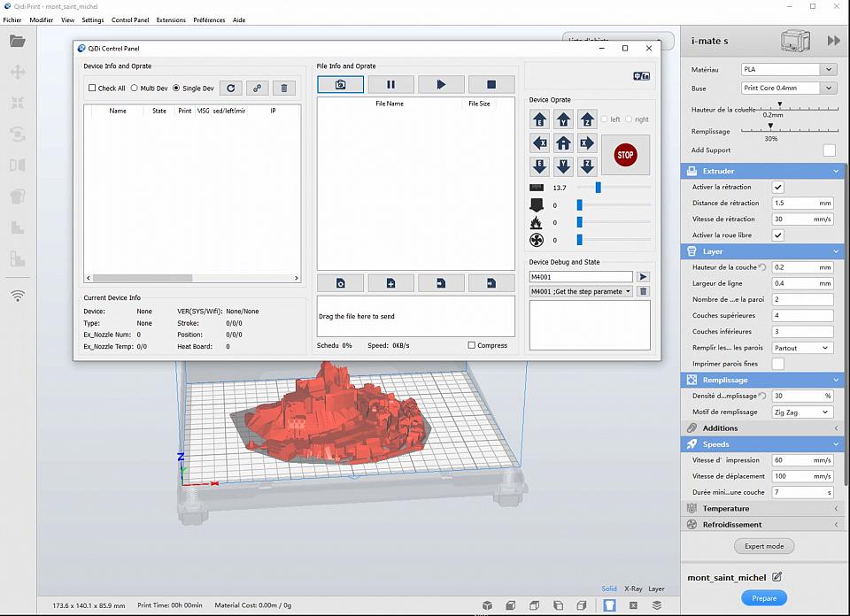Toggle Activer la rétraction checkbox
Screen dimensions: 850x616
pyautogui.click(x=778, y=187)
